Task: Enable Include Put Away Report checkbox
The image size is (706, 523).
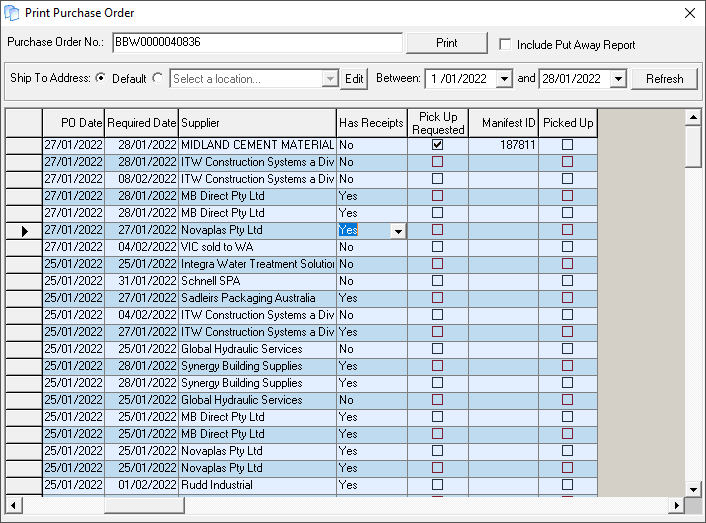Action: point(505,45)
